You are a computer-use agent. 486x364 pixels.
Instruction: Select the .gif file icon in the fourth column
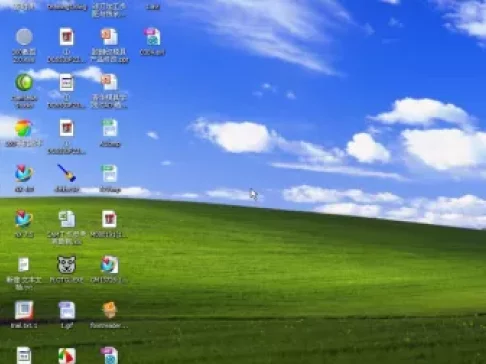click(x=153, y=37)
